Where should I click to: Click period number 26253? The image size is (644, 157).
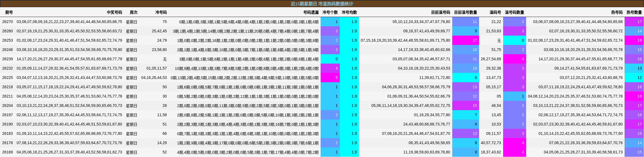(7, 40)
